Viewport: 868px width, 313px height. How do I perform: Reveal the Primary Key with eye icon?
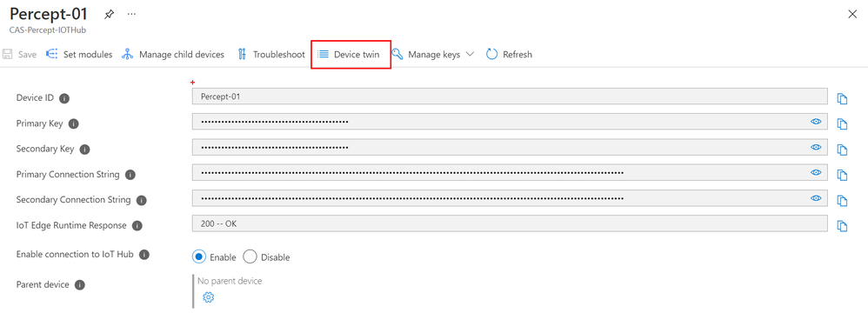pos(816,121)
